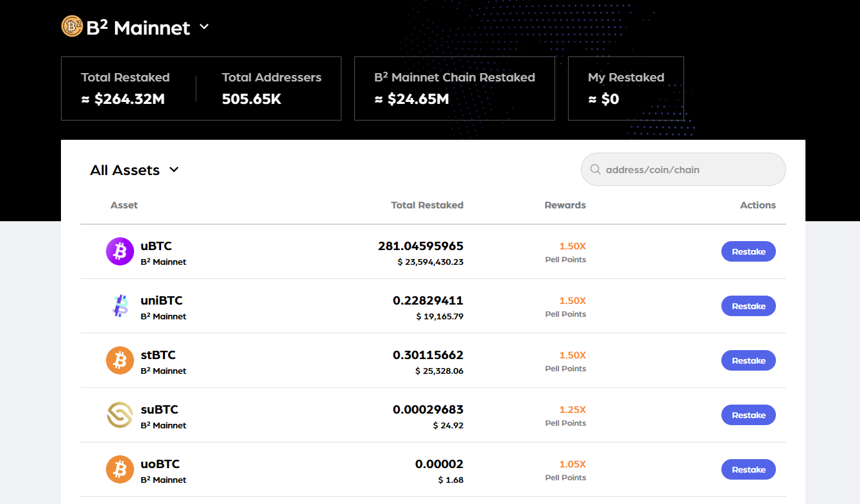Image resolution: width=860 pixels, height=504 pixels.
Task: Click the uBTC asset name
Action: point(156,246)
